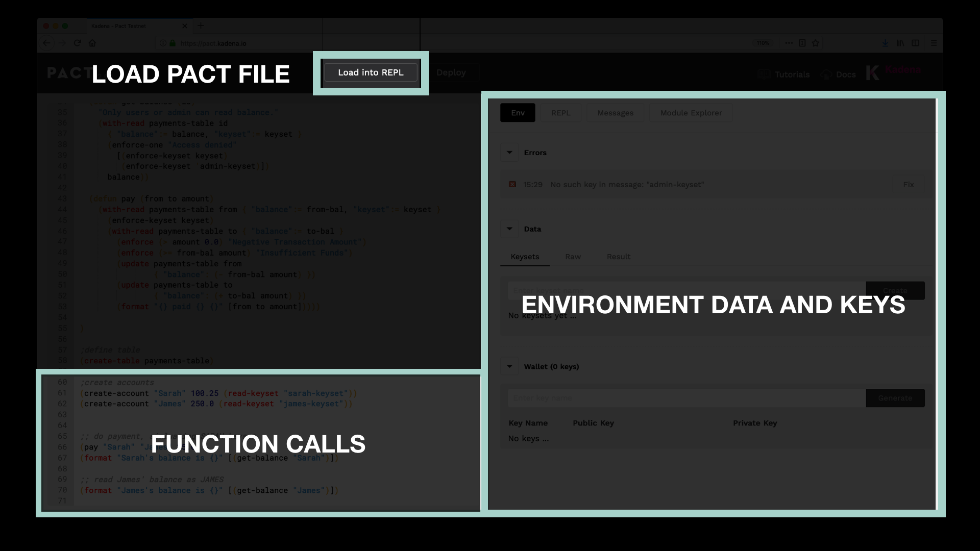Click the Kadena logo link

[x=894, y=72]
